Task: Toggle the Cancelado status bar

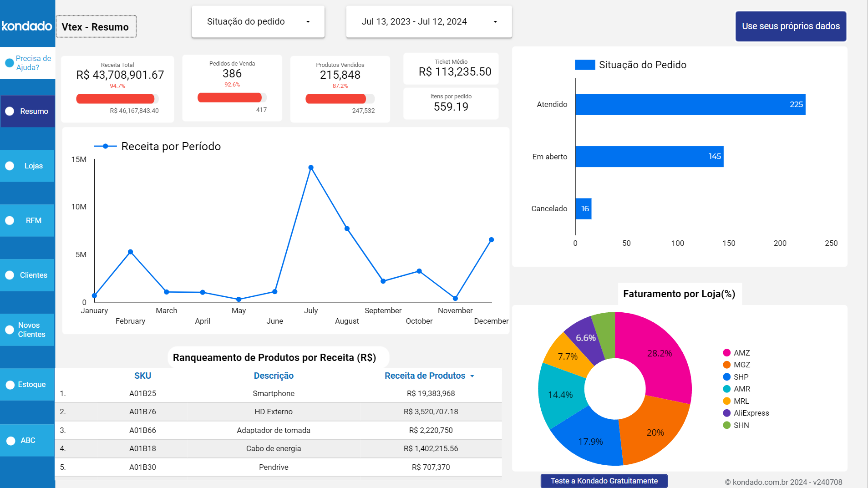Action: [x=583, y=209]
